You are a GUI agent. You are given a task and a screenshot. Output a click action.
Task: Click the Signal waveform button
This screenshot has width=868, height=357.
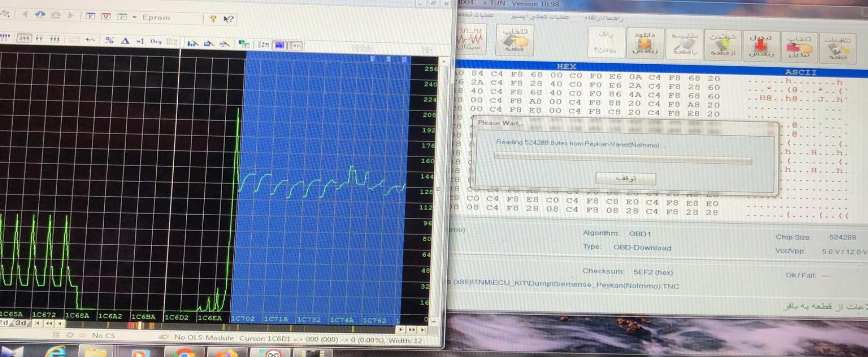469,39
